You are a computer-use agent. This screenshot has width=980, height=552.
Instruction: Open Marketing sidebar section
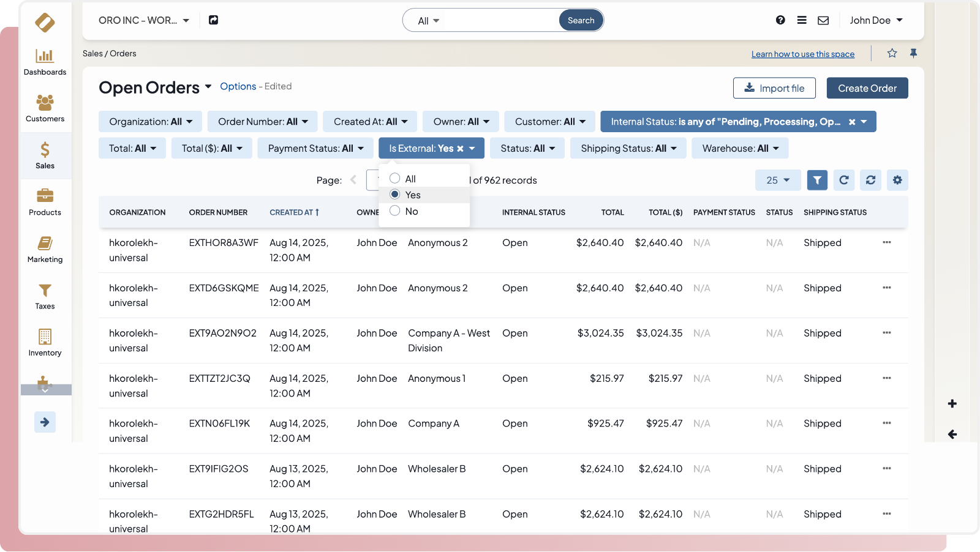click(x=45, y=250)
